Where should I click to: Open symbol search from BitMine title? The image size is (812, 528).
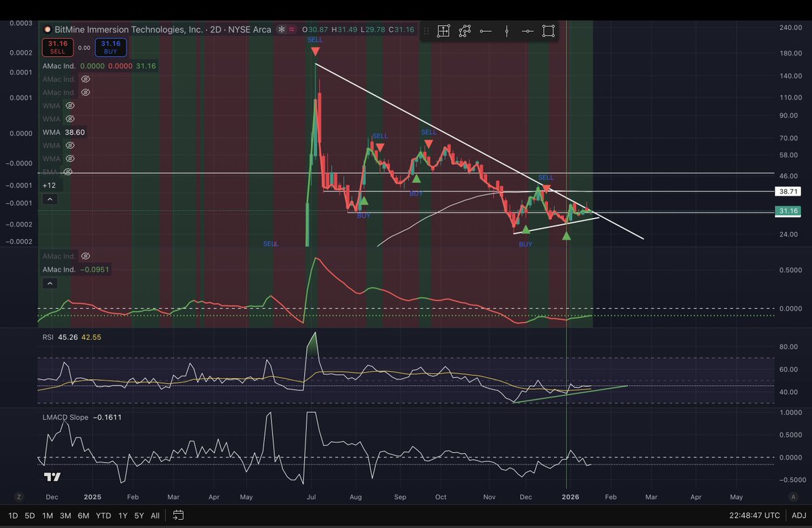pos(129,30)
